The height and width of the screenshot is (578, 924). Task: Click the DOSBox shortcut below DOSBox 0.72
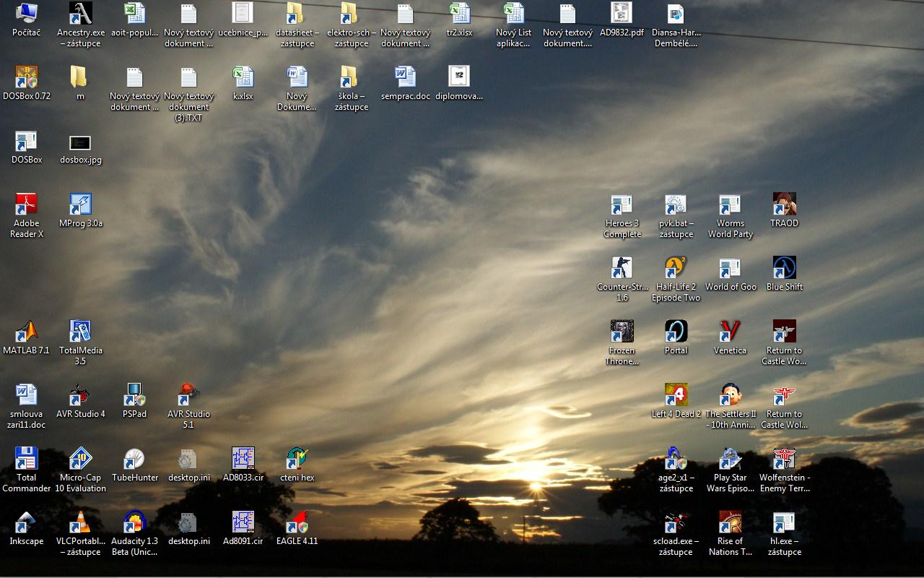pos(27,142)
